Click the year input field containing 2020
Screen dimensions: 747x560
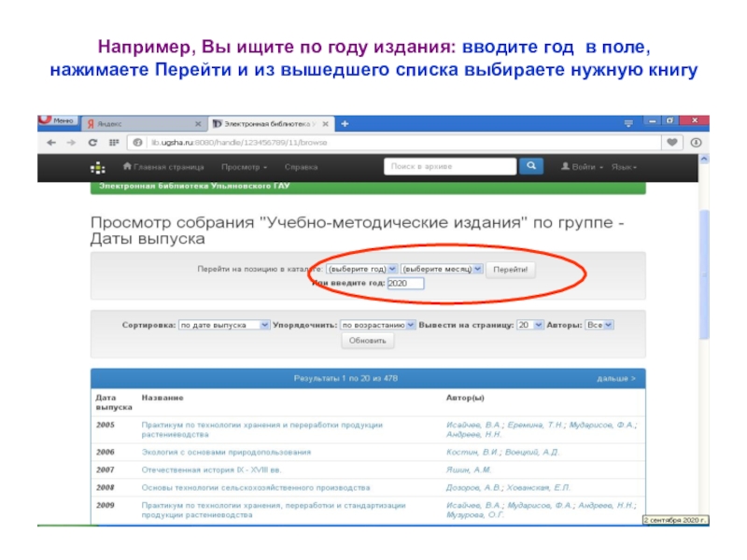[405, 283]
